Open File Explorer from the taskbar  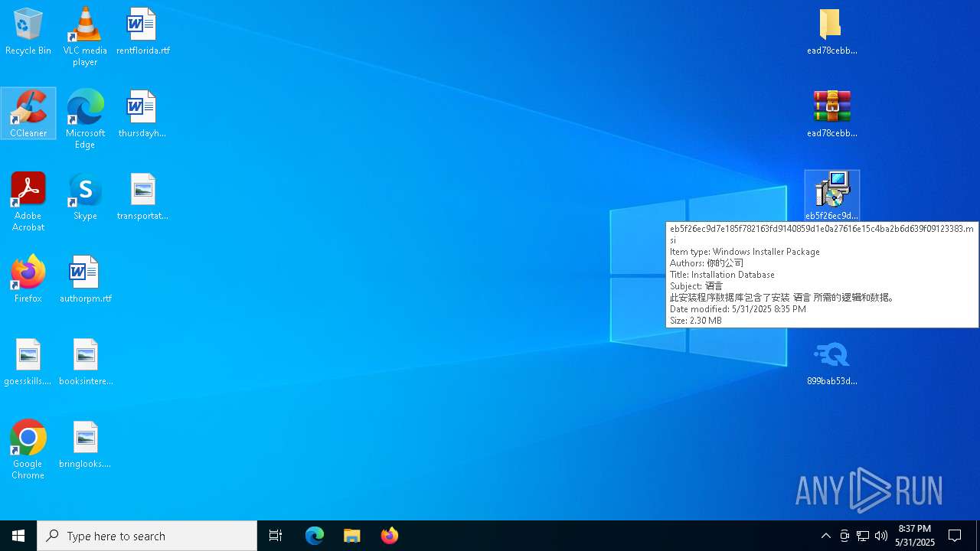click(x=352, y=536)
